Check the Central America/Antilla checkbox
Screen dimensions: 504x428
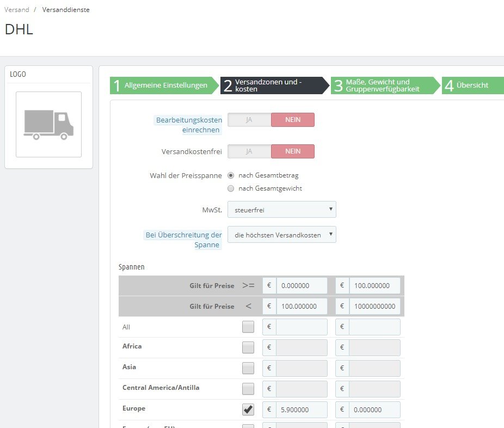(248, 388)
